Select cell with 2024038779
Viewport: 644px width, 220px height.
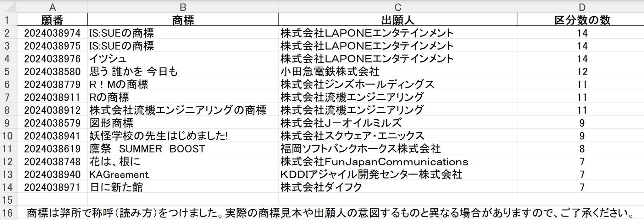[x=53, y=84]
